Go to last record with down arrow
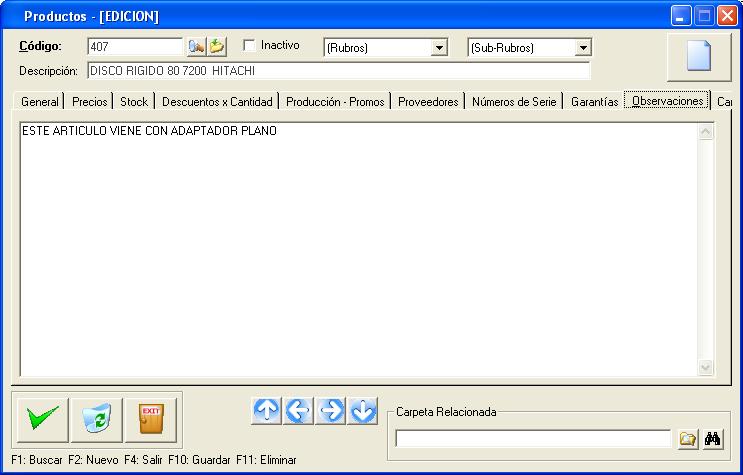The image size is (743, 475). click(362, 411)
